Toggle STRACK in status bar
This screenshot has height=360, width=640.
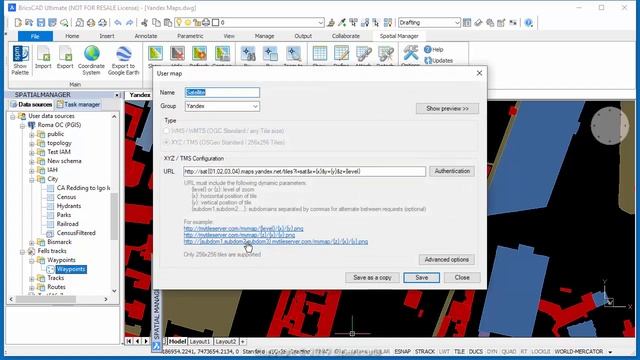point(425,351)
